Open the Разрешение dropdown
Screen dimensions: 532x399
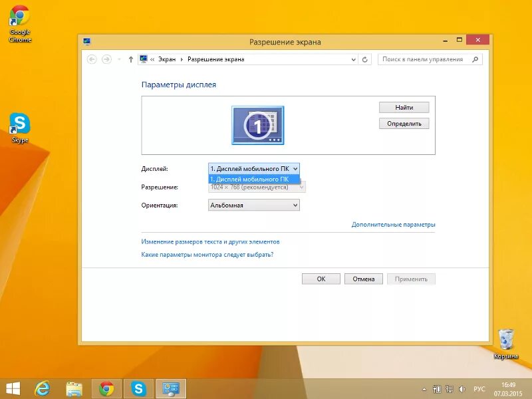257,187
